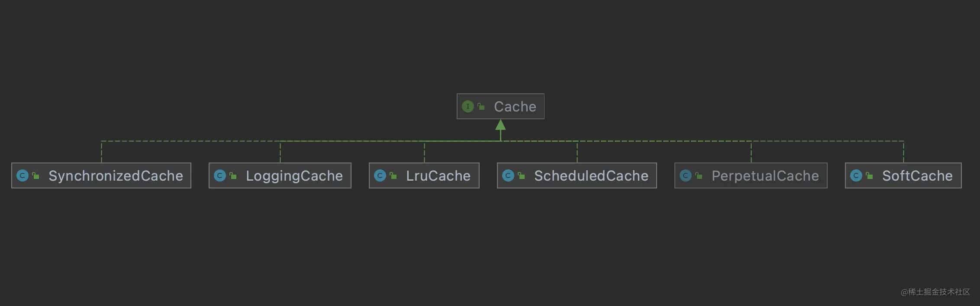Click the public lock icon beside LoggingCache
The image size is (980, 306).
coord(233,175)
